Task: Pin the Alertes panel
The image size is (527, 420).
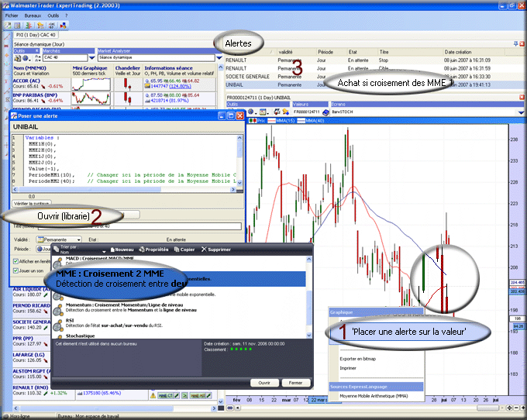Action: coord(515,43)
